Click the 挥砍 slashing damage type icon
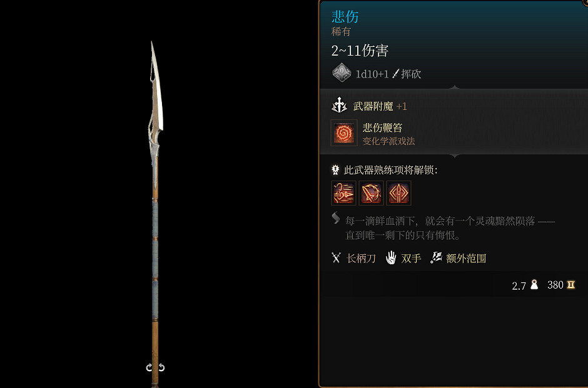 395,74
